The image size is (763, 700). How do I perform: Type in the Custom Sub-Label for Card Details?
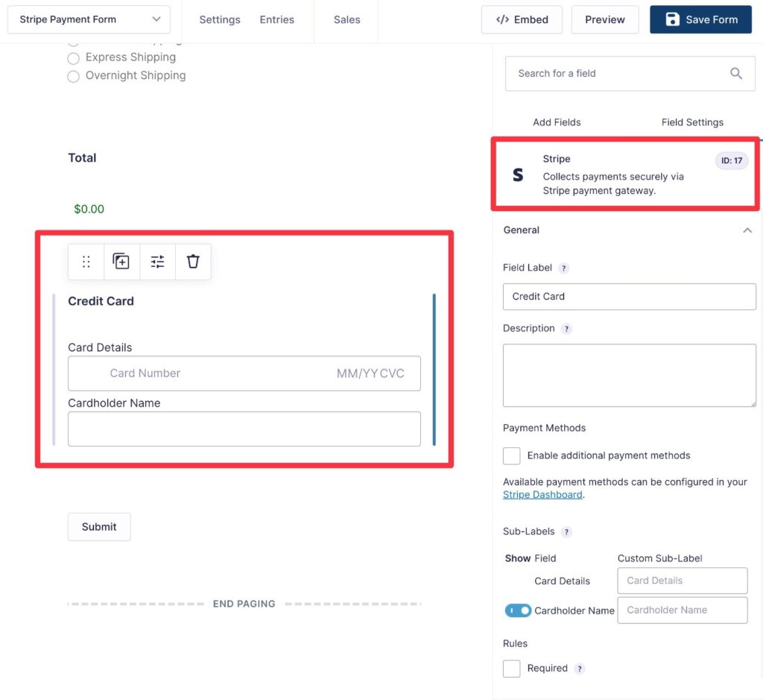(x=682, y=581)
